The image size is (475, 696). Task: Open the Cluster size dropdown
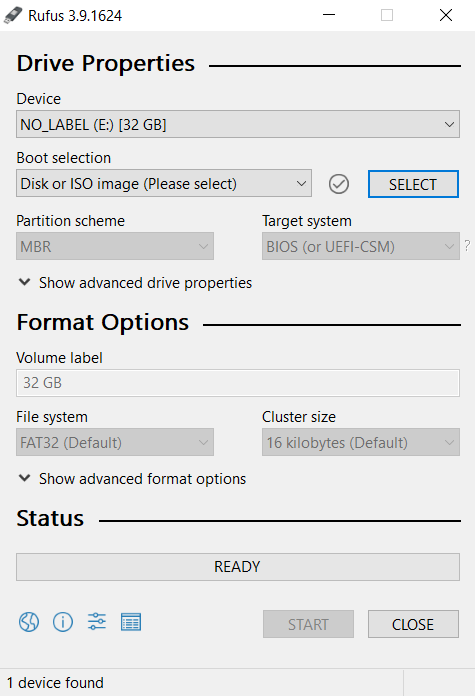tap(360, 442)
